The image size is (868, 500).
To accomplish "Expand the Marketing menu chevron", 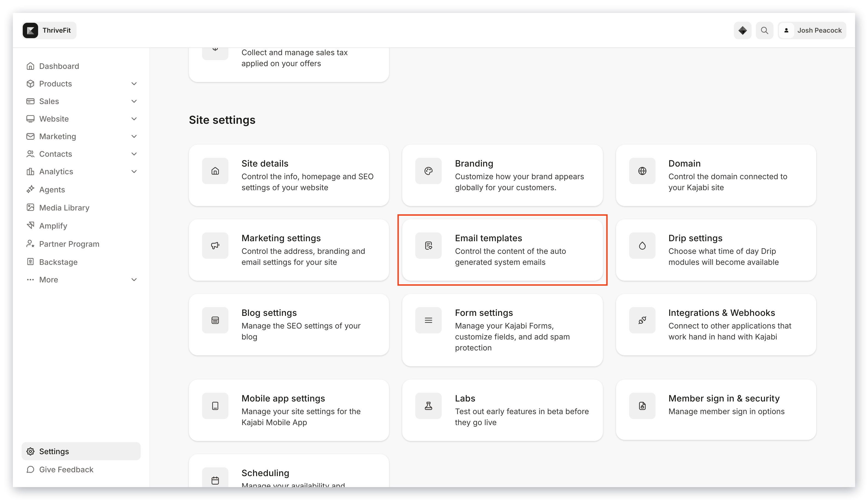I will pos(134,136).
